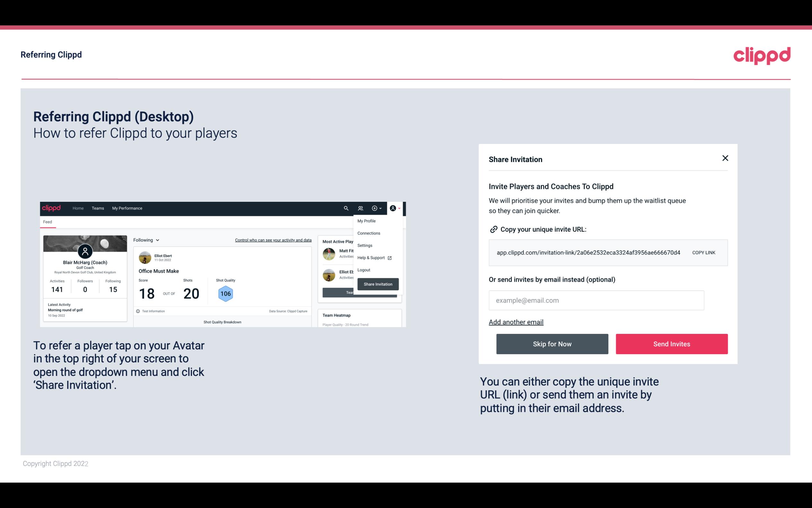
Task: Click Skip for Now button
Action: pyautogui.click(x=552, y=343)
